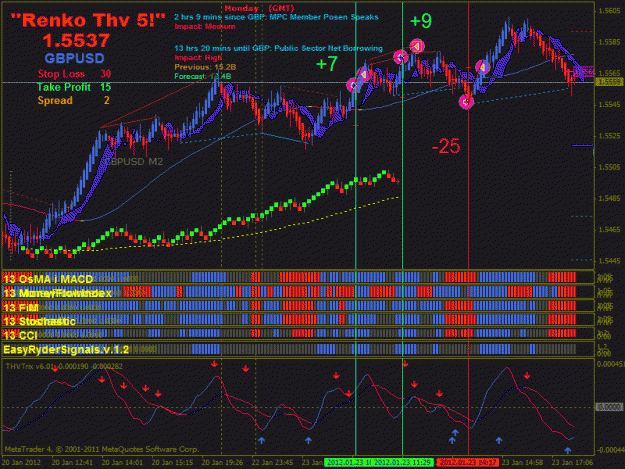Click the Stop Loss 30 line

tap(75, 74)
